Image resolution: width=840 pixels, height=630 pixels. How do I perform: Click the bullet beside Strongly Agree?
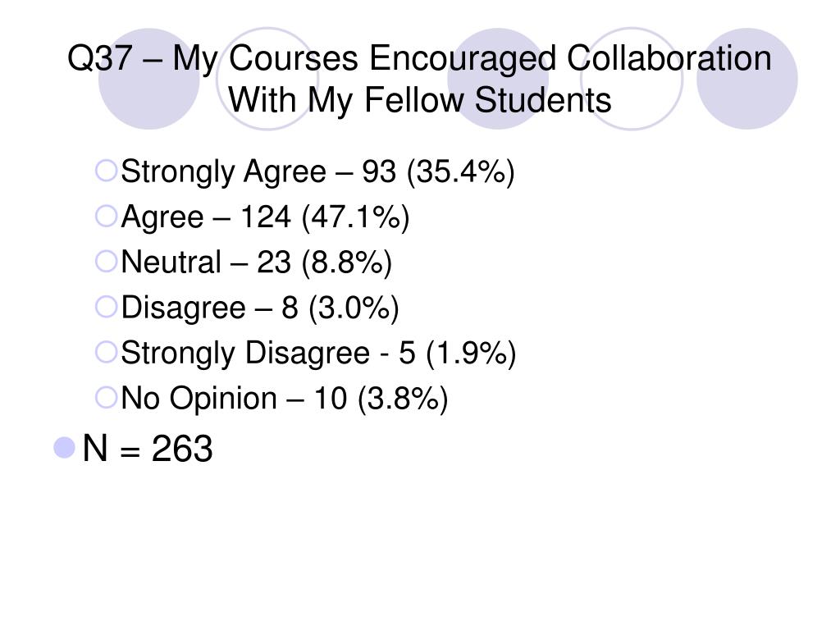(106, 171)
